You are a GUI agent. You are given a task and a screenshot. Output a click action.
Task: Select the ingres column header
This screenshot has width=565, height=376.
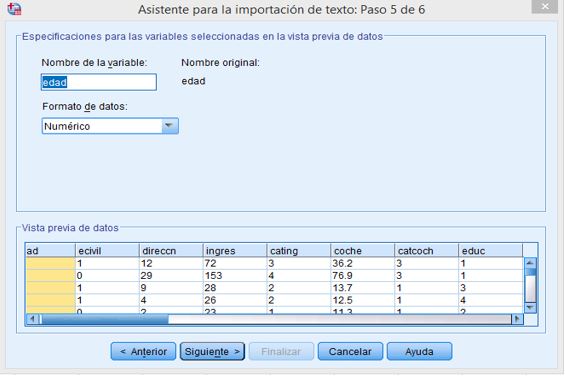click(x=235, y=251)
